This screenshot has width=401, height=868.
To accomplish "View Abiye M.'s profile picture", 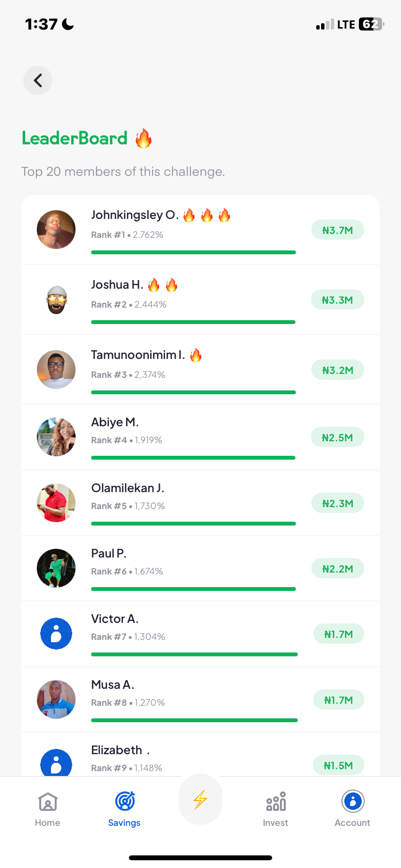I will [56, 437].
